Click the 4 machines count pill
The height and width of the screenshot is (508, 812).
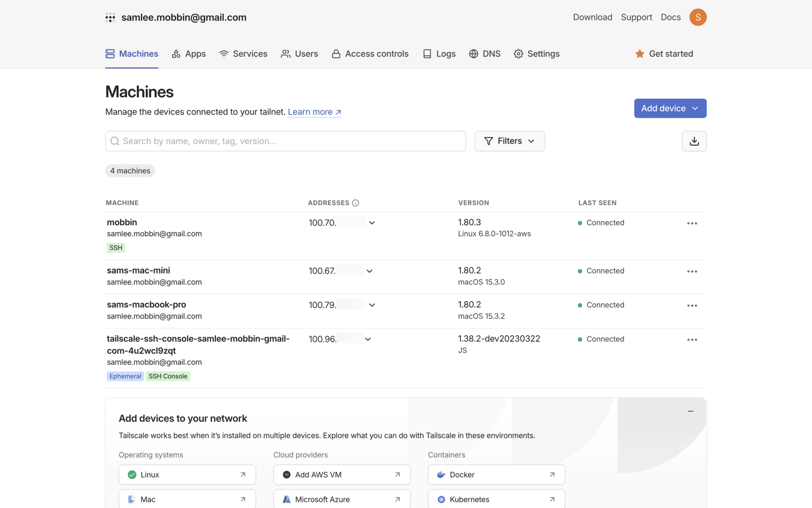coord(130,171)
